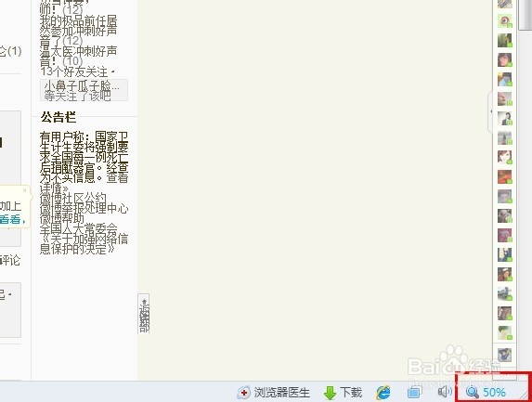
Task: Open topic 温太医冲刺好声音
Action: (78, 57)
